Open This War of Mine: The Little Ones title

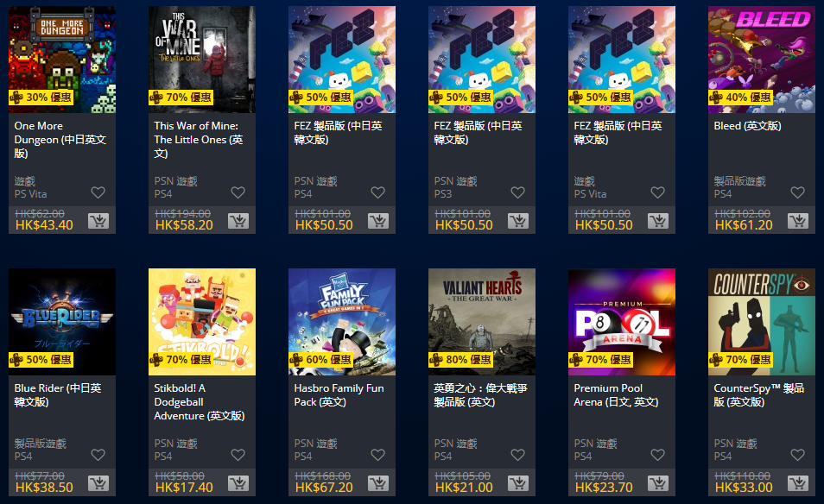pos(199,140)
